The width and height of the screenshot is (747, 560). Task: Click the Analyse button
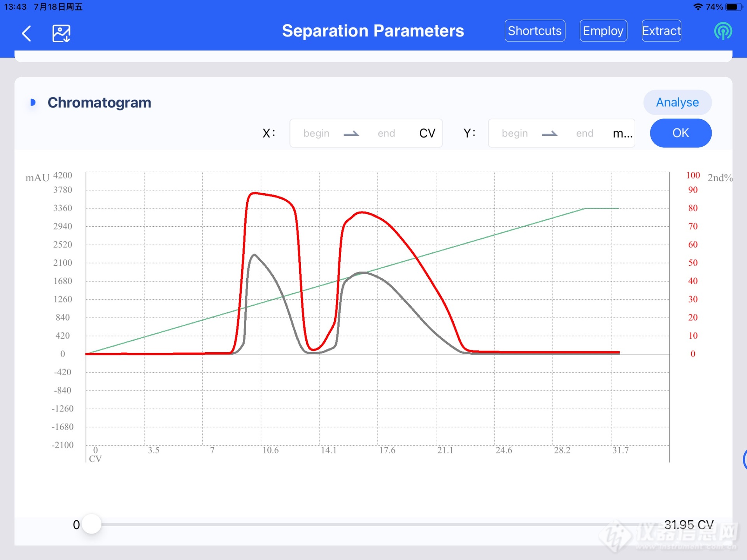677,102
